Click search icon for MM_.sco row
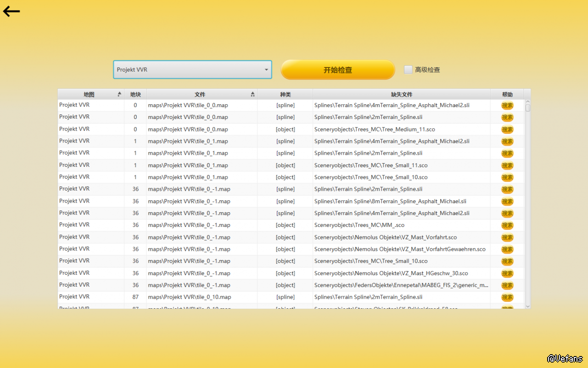The width and height of the screenshot is (588, 368). point(507,225)
